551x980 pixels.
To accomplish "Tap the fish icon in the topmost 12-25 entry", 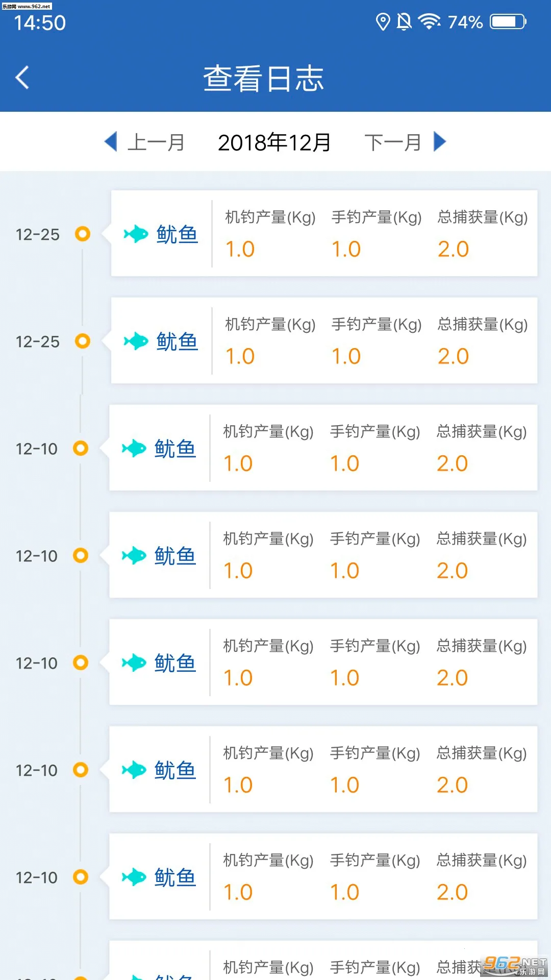I will click(136, 234).
